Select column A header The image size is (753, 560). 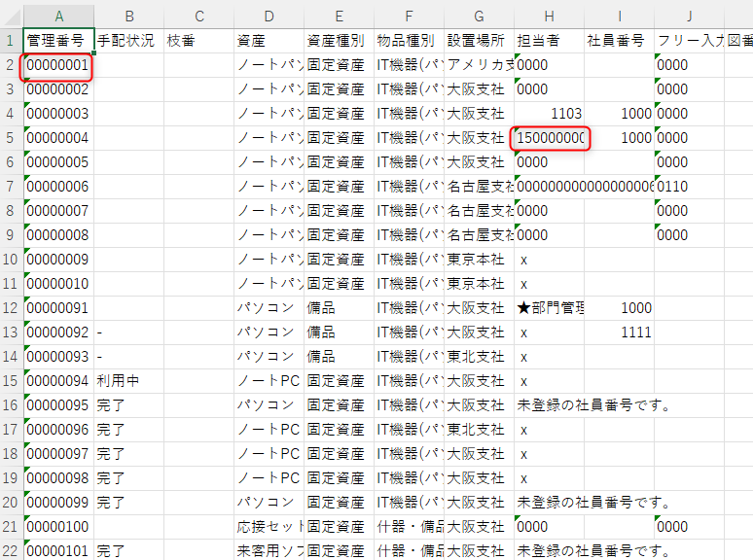[58, 17]
